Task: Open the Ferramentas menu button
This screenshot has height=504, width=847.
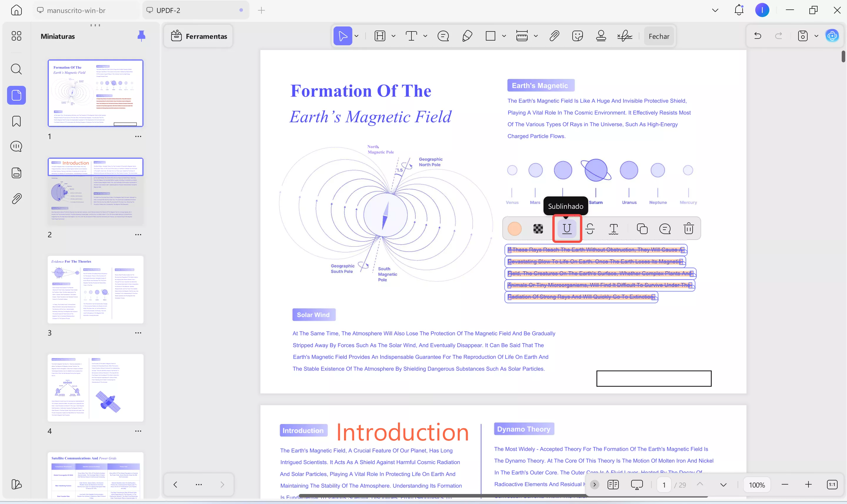Action: (x=199, y=36)
